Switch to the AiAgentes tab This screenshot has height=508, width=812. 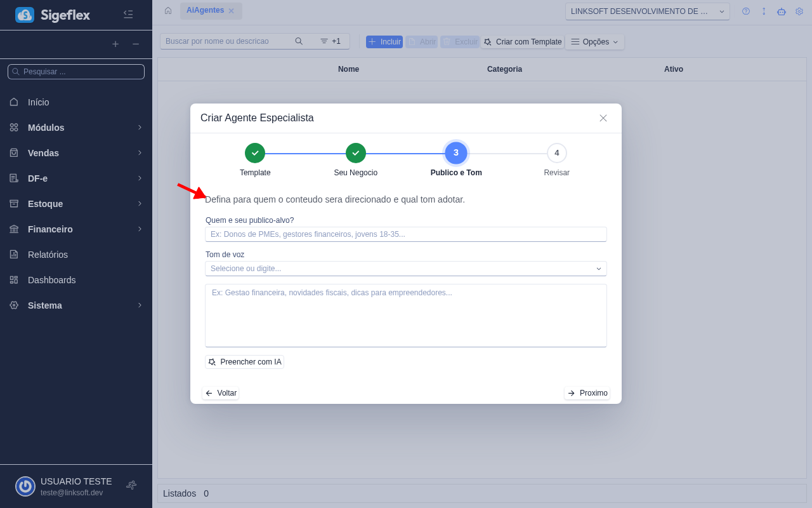tap(205, 11)
